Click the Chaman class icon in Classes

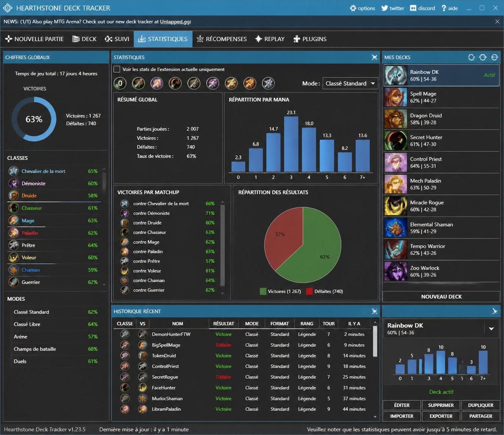(13, 270)
